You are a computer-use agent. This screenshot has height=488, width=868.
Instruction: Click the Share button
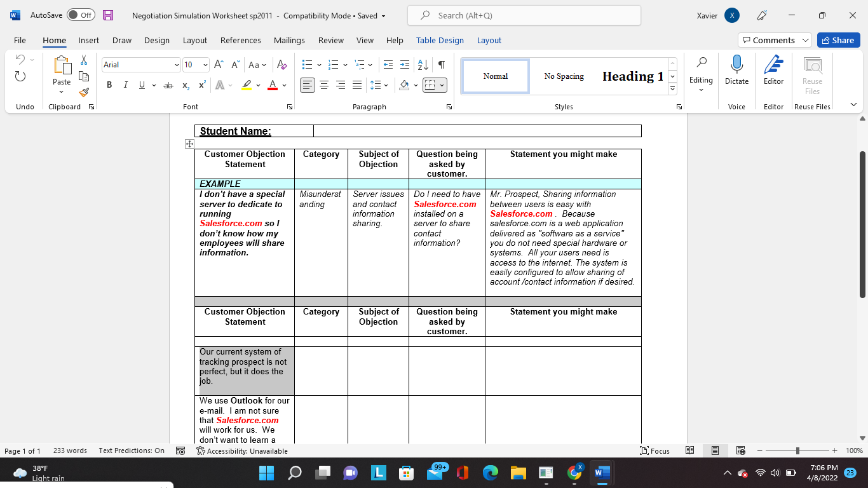click(838, 40)
